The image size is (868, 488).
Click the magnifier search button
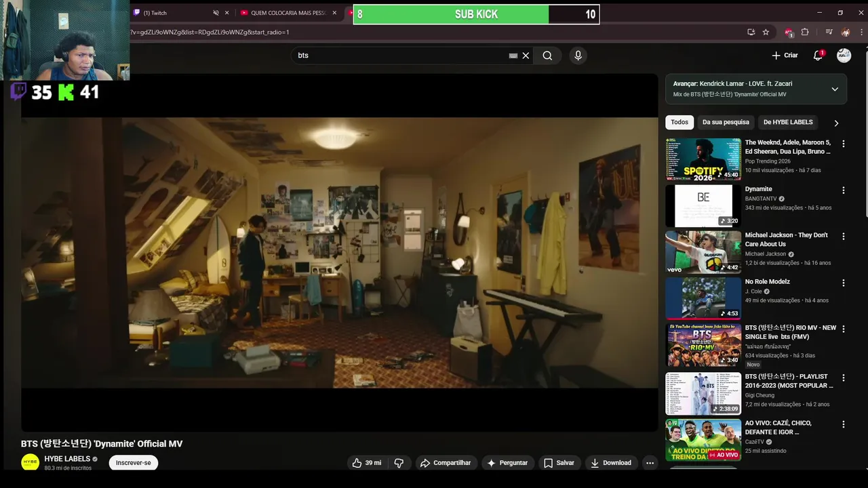[547, 56]
